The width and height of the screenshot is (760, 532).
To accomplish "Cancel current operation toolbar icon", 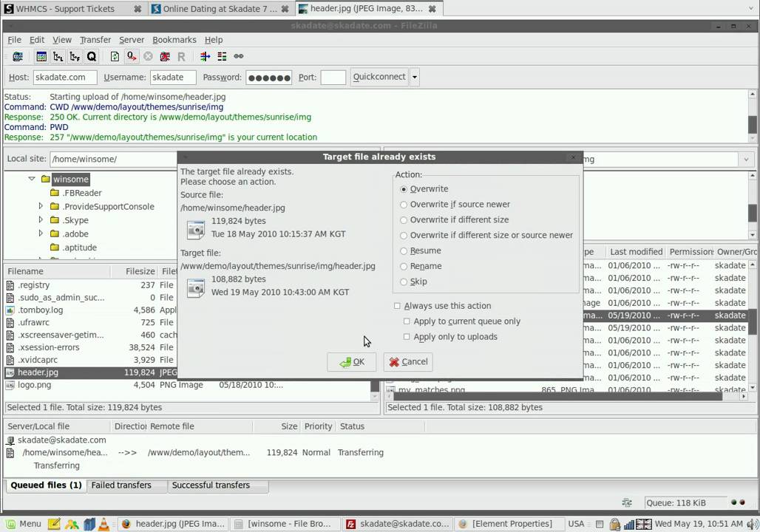I will (148, 57).
